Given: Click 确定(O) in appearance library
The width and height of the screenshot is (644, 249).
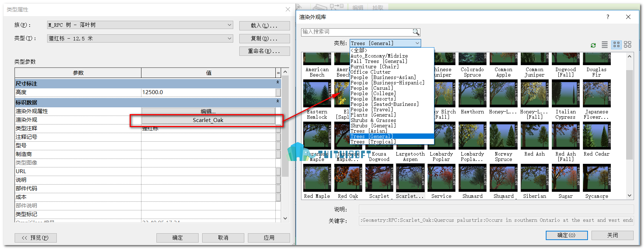Looking at the screenshot, I should pos(566,235).
